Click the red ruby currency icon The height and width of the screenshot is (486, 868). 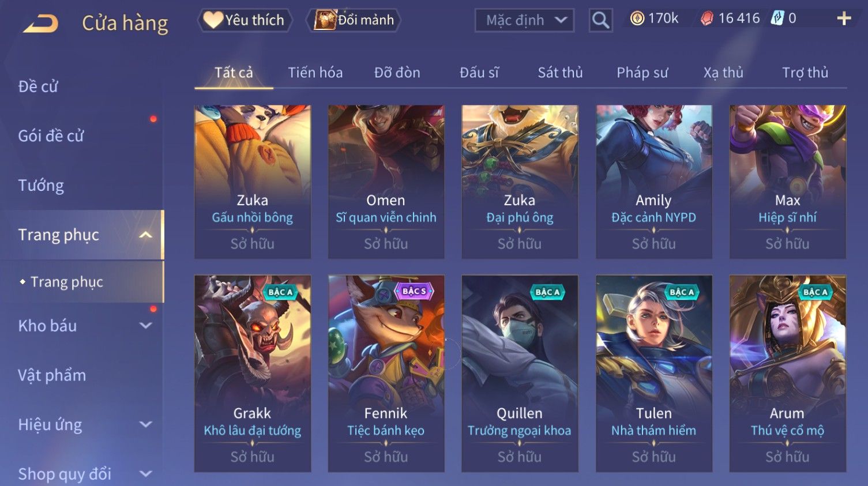707,19
